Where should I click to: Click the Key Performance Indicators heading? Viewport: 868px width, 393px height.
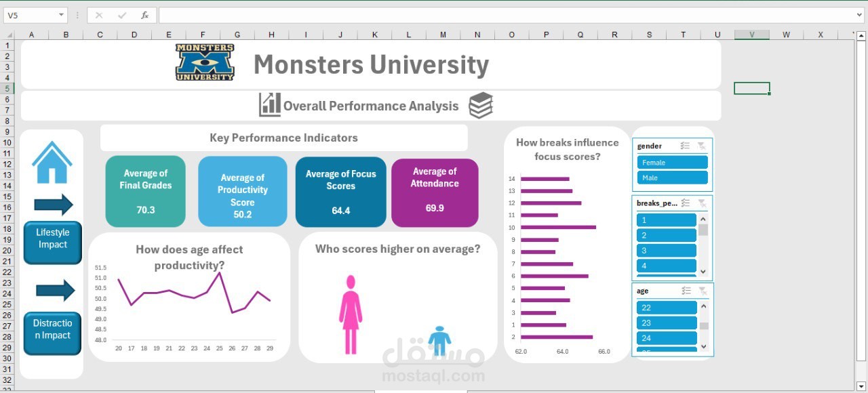click(283, 138)
